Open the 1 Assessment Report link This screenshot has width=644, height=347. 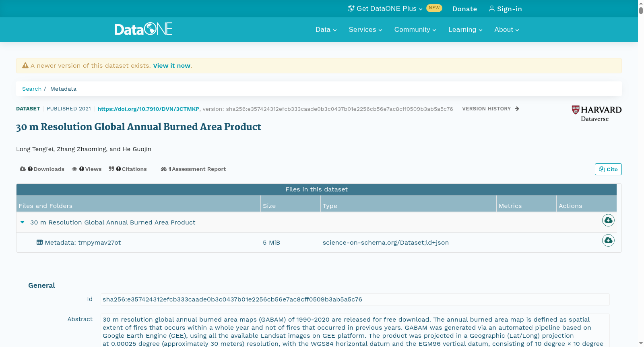pos(193,169)
